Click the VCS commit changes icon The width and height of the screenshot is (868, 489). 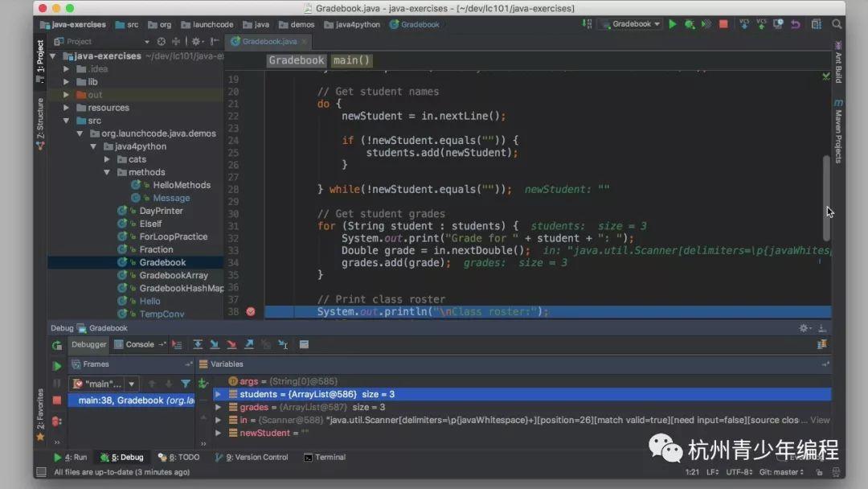click(761, 24)
